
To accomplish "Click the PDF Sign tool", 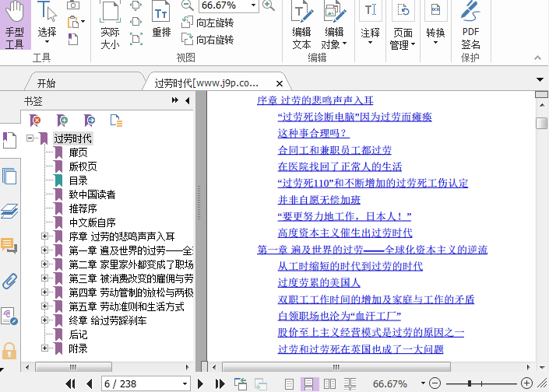I will click(470, 24).
